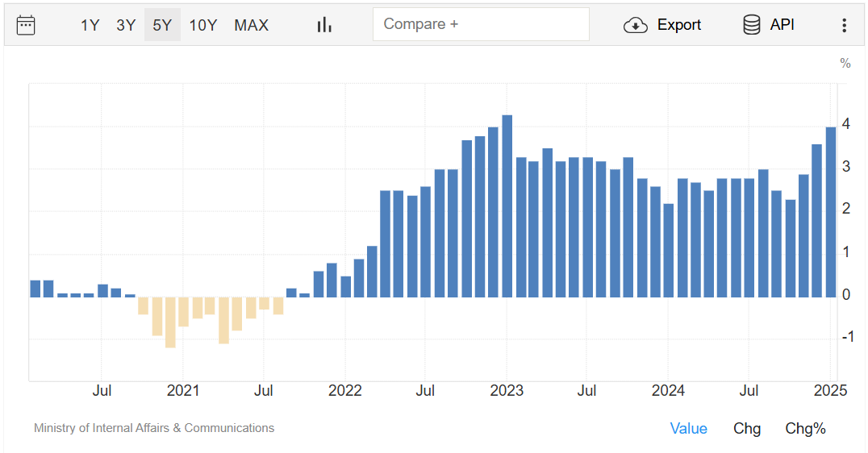This screenshot has width=868, height=453.
Task: Switch chart to Value view
Action: tap(689, 428)
